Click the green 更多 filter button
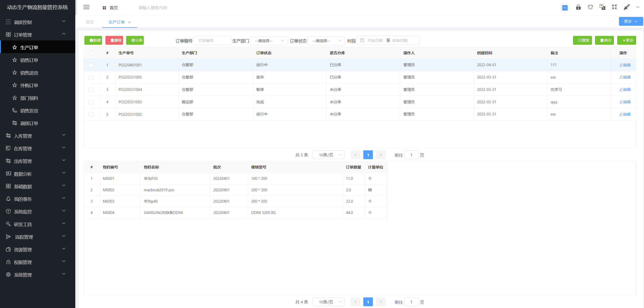 (x=627, y=40)
